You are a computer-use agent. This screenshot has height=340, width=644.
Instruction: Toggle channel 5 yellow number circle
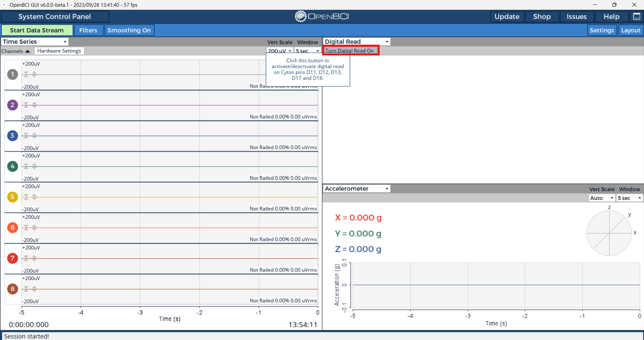[x=12, y=197]
